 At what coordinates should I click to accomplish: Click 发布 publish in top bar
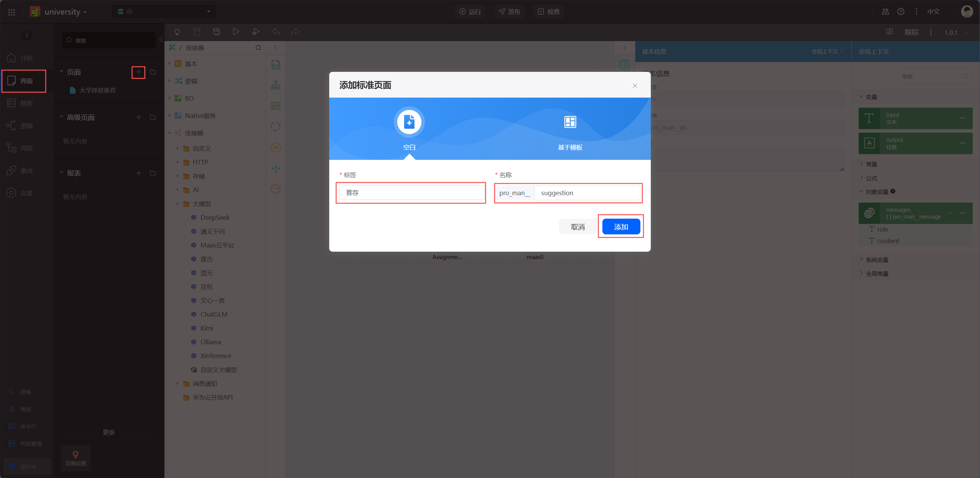tap(509, 12)
